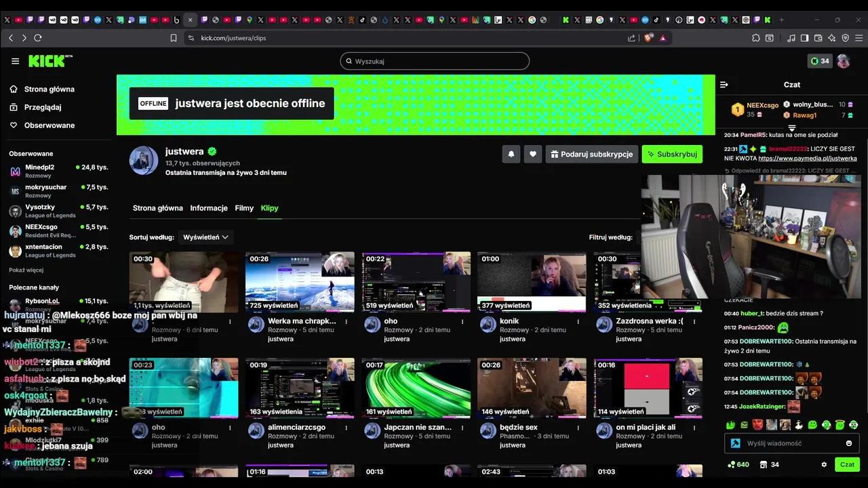The image size is (868, 488).
Task: Switch to the 'Filmy' tab
Action: click(x=244, y=208)
